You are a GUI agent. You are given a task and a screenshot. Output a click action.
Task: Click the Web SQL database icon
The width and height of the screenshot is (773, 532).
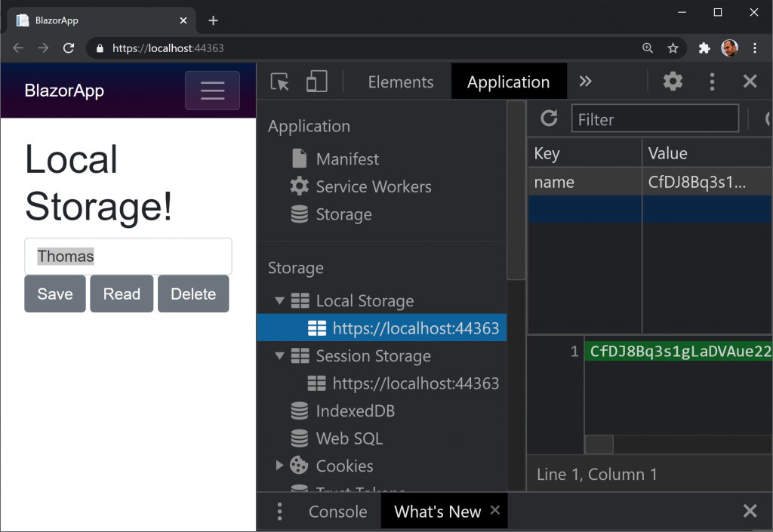299,438
